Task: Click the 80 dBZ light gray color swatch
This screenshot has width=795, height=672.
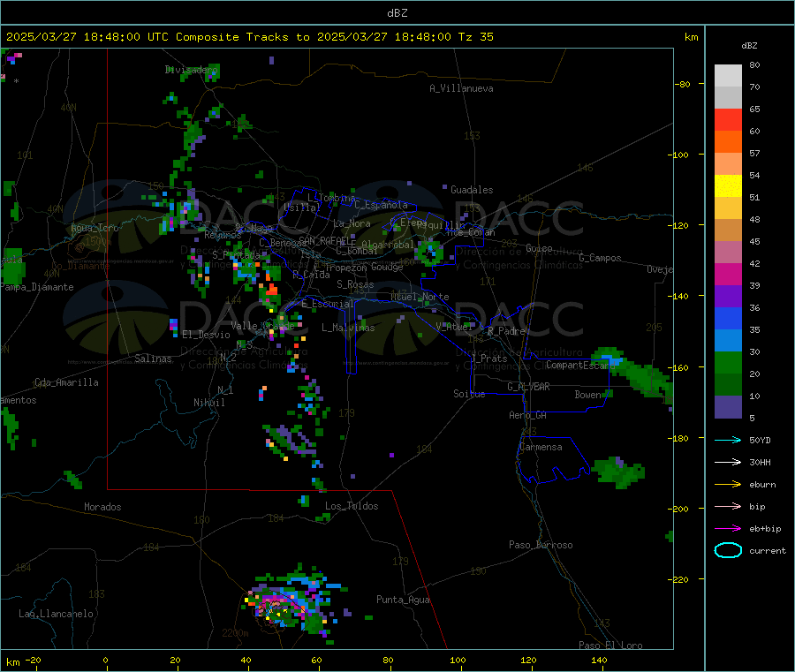Action: tap(728, 76)
